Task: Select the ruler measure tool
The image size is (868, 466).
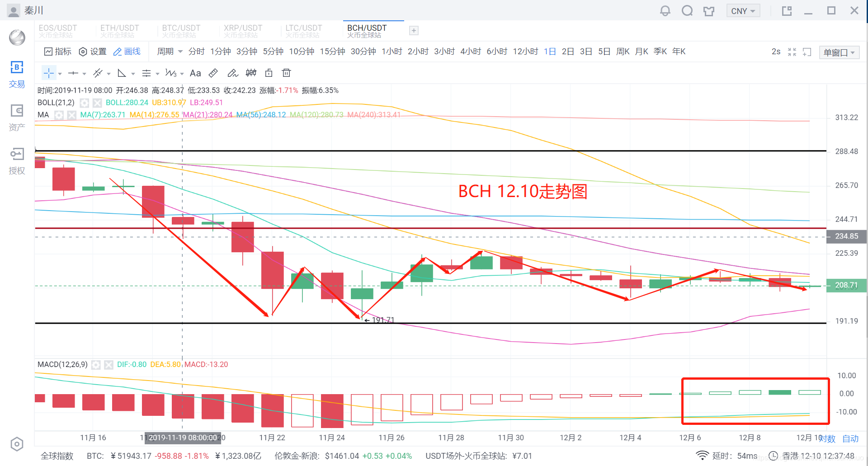Action: tap(213, 73)
